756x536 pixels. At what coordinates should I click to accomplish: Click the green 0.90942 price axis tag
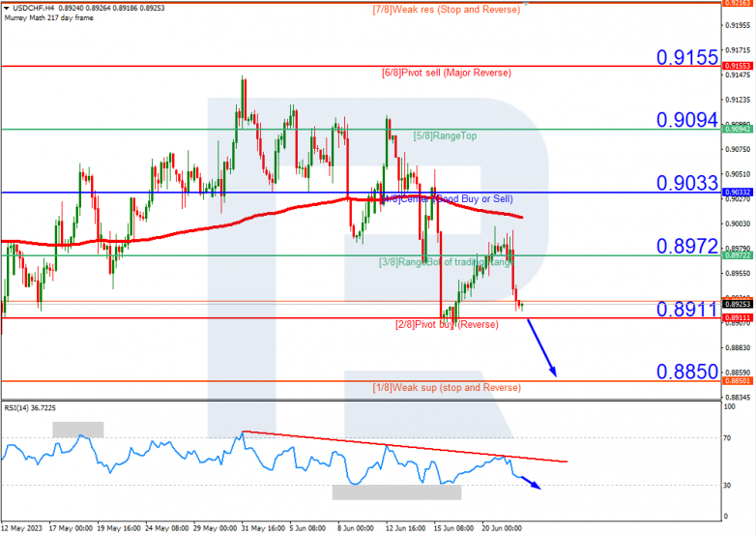(x=738, y=129)
